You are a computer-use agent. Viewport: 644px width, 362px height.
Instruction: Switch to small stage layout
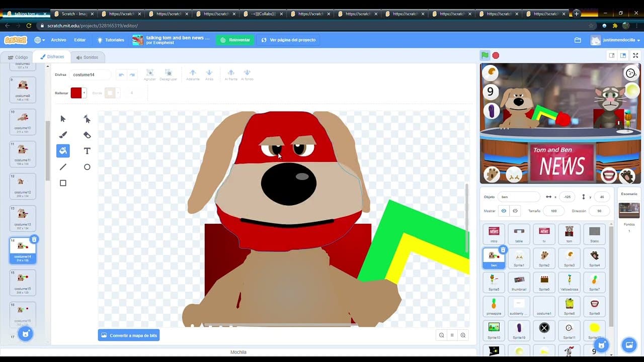612,55
